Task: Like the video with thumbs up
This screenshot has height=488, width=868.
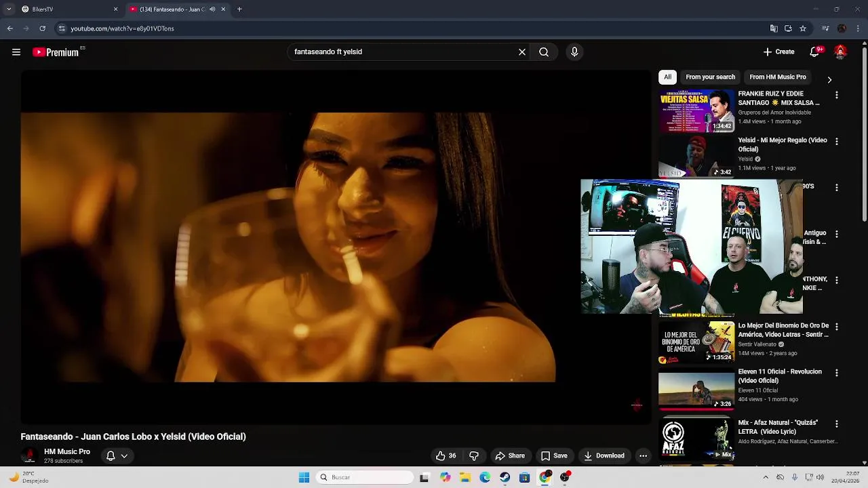Action: (x=446, y=455)
